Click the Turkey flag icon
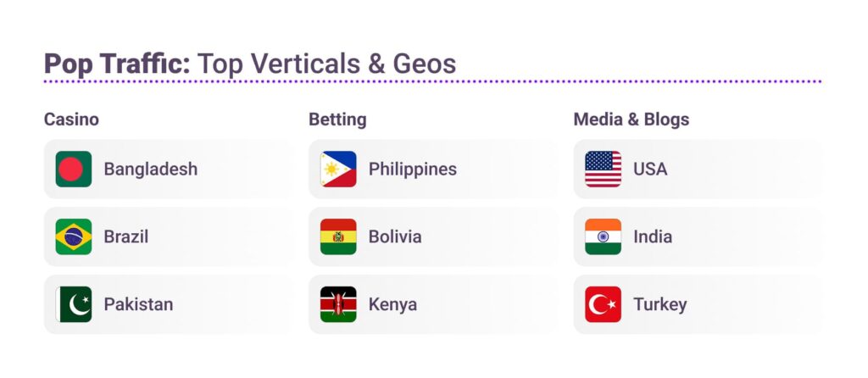 point(603,305)
